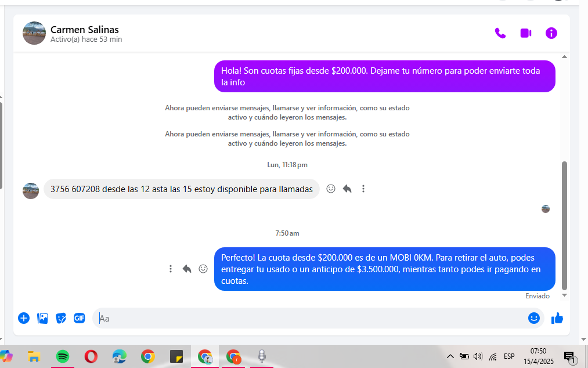
Task: Open volume control in system tray
Action: (478, 356)
